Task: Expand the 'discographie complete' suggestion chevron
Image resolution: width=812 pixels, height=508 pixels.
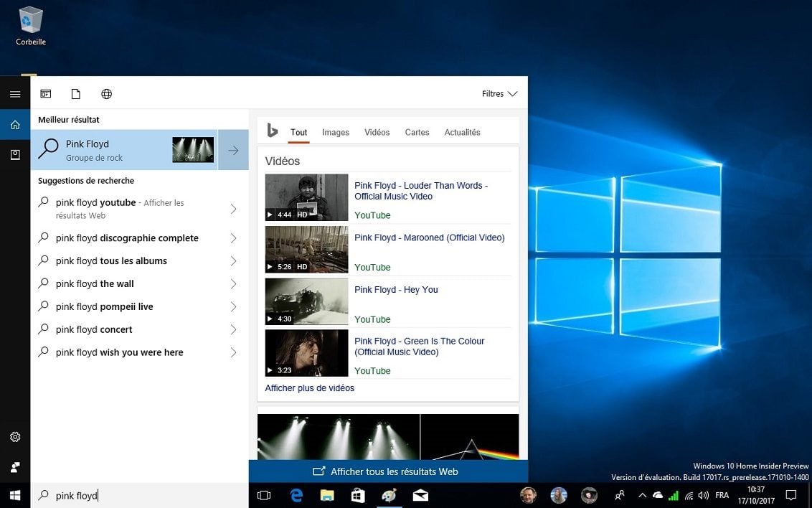Action: [x=234, y=238]
